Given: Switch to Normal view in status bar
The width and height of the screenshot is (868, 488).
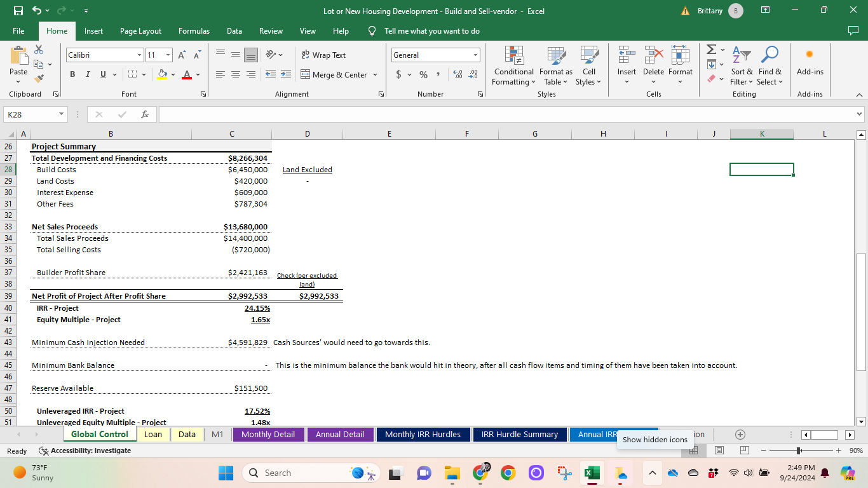Looking at the screenshot, I should 694,451.
